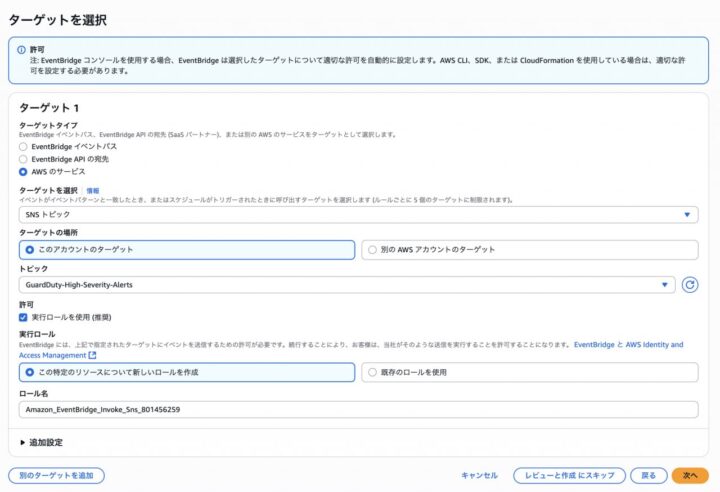Select AWS のサービス target type
720x492 pixels.
point(24,171)
